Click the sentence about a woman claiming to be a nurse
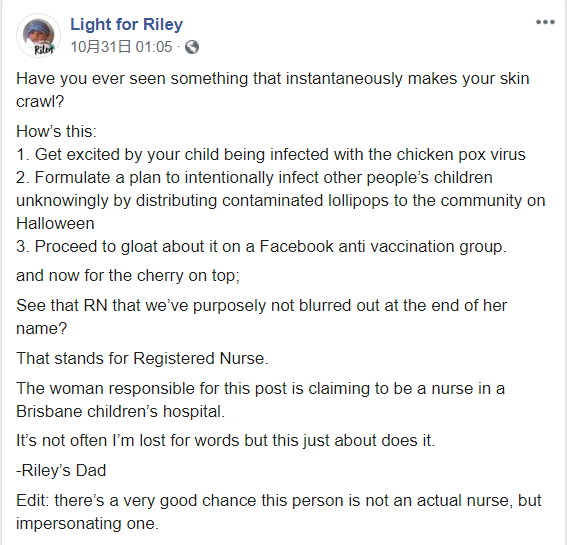Viewport: 567px width, 545px height. pos(260,400)
